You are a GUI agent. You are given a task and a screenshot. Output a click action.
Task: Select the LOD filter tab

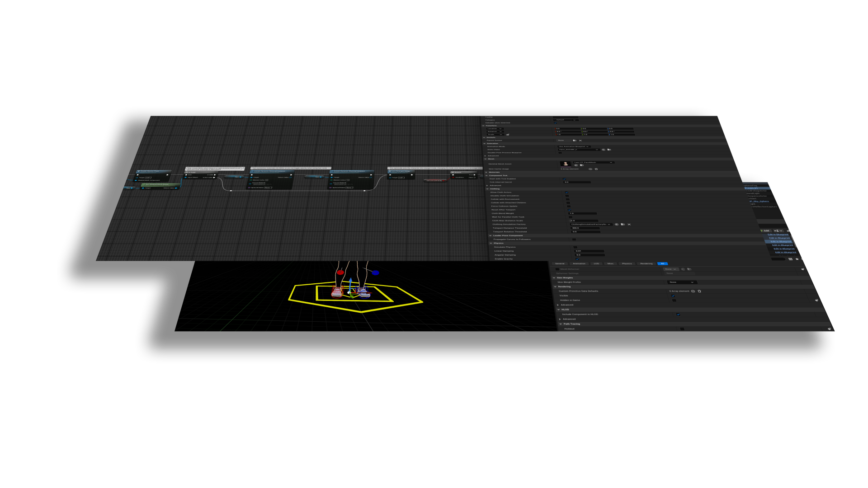[596, 263]
